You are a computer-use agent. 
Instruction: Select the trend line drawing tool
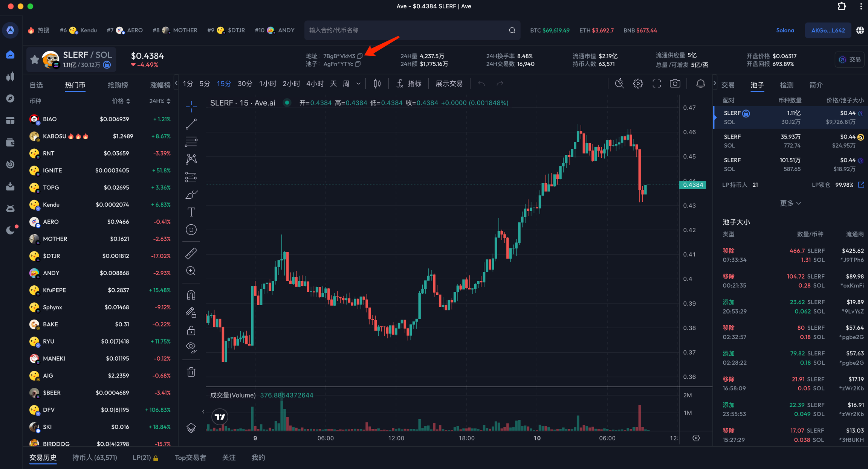pos(191,124)
